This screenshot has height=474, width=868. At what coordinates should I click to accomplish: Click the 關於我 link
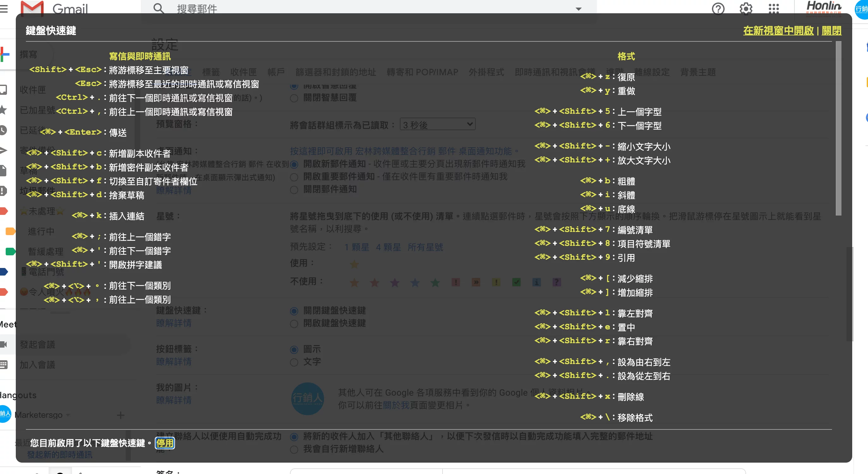396,405
